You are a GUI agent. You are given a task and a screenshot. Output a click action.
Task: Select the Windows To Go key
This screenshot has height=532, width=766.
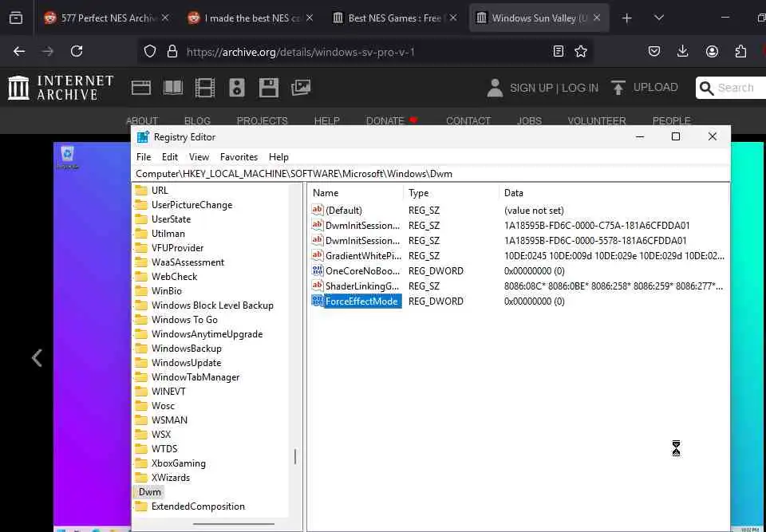click(x=184, y=320)
